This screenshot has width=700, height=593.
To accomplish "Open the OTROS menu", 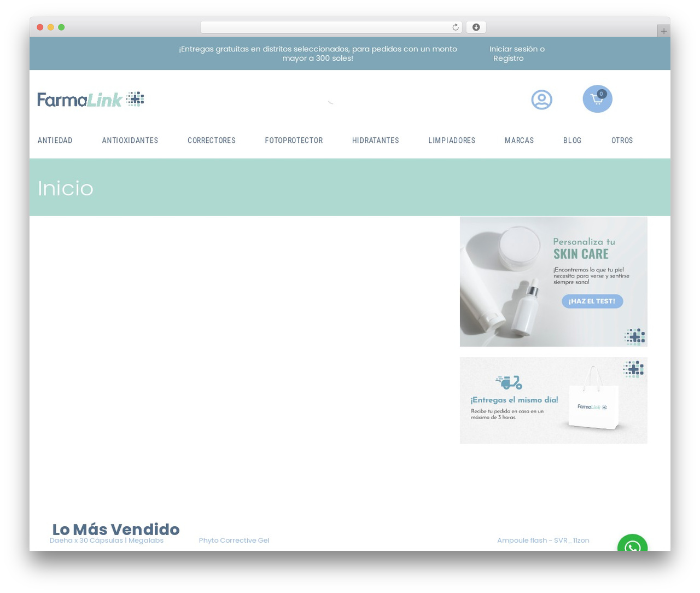I will click(622, 141).
